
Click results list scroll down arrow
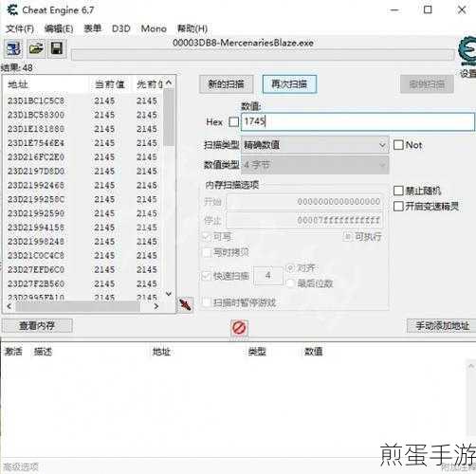coord(169,294)
